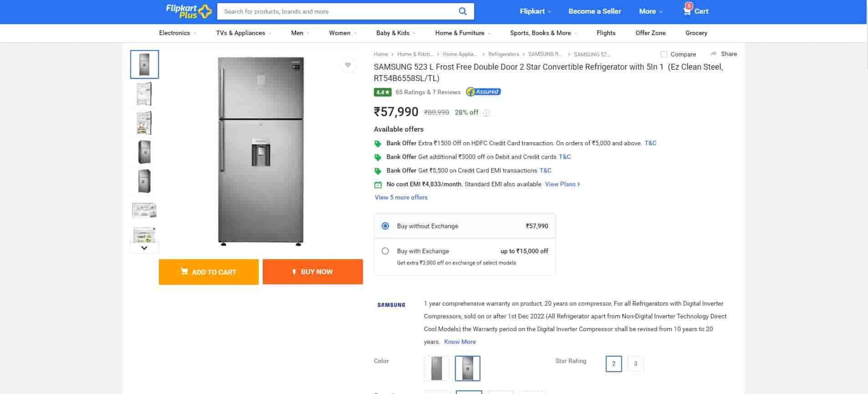Click the Flipkart Plus logo
Screen dimensions: 868x394
coord(189,11)
